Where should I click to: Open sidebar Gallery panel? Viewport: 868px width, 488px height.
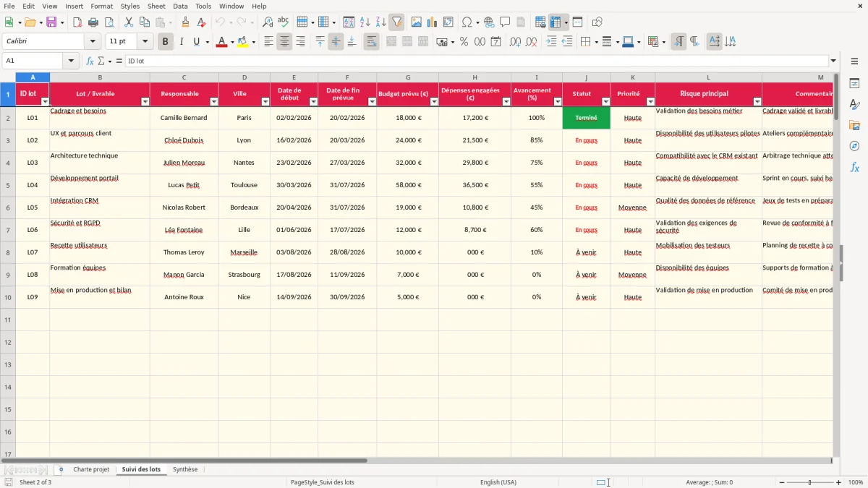tap(854, 125)
